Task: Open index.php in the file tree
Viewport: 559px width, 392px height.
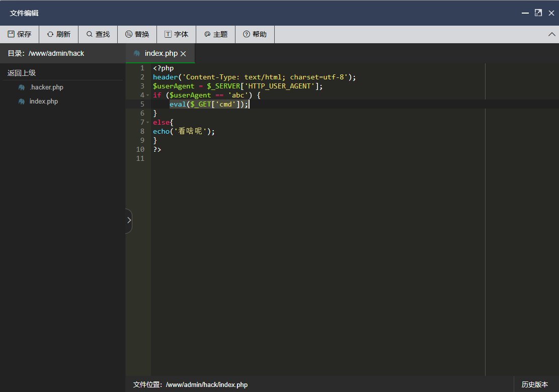Action: pyautogui.click(x=43, y=102)
